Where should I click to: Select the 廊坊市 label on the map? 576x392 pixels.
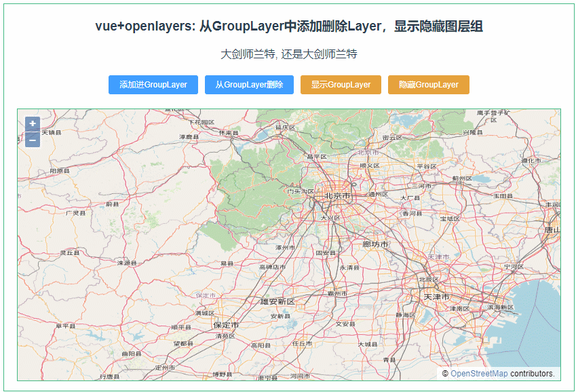pos(375,244)
